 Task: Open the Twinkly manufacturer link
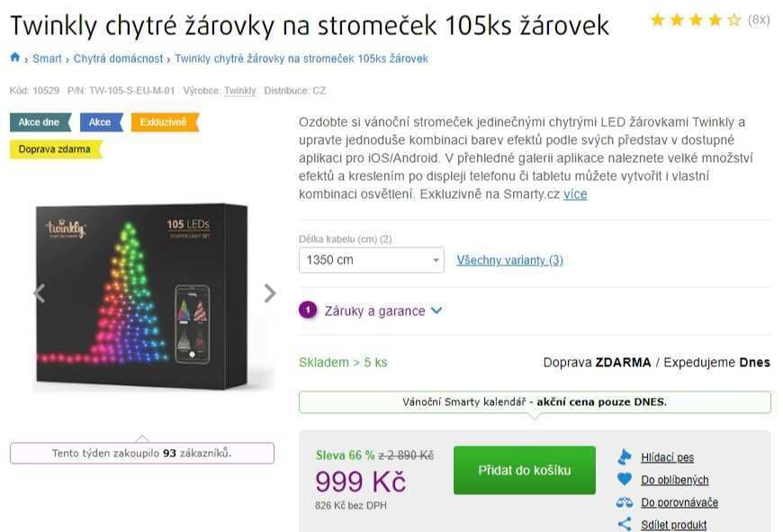click(239, 90)
